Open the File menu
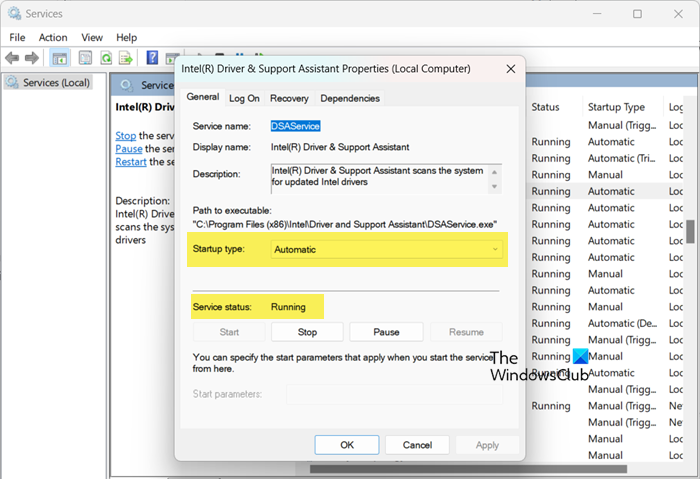Screen dimensions: 700x479 [x=17, y=37]
